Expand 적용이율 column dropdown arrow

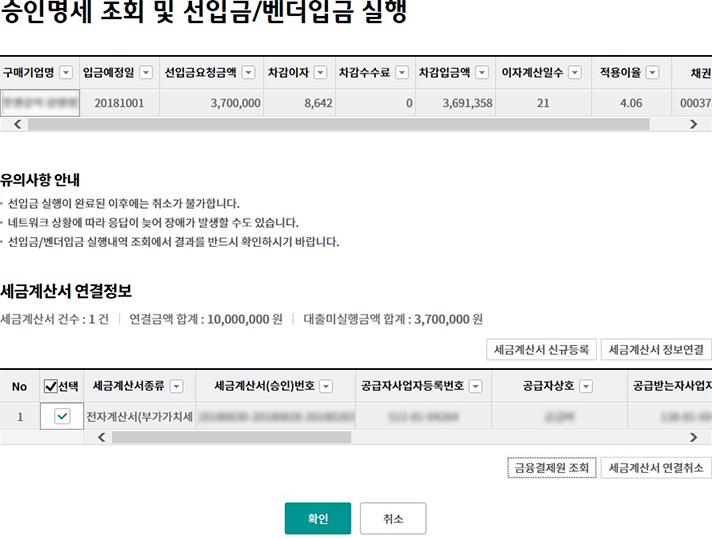tap(652, 73)
